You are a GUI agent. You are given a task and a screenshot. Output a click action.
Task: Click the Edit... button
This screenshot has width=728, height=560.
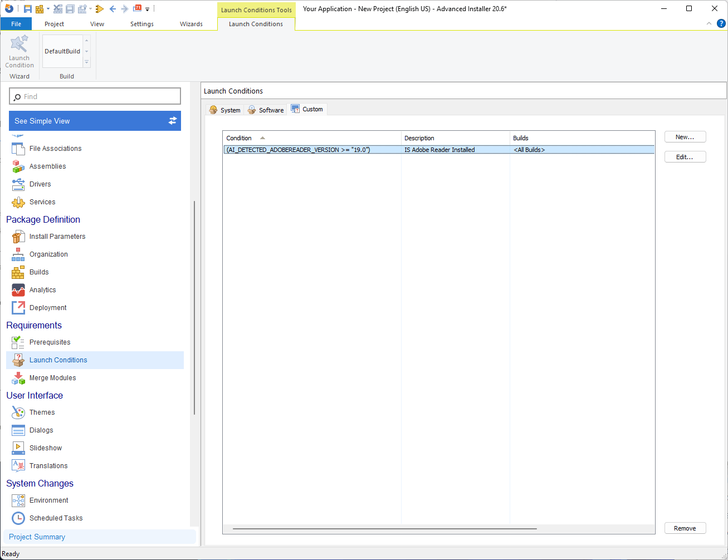point(685,157)
